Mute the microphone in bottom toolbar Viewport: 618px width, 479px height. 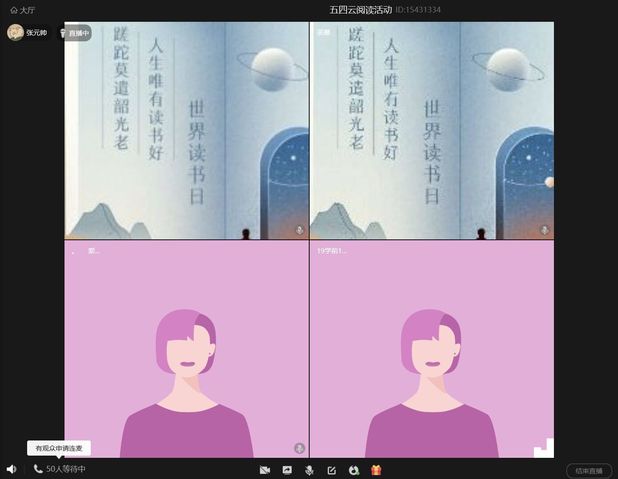coord(309,470)
